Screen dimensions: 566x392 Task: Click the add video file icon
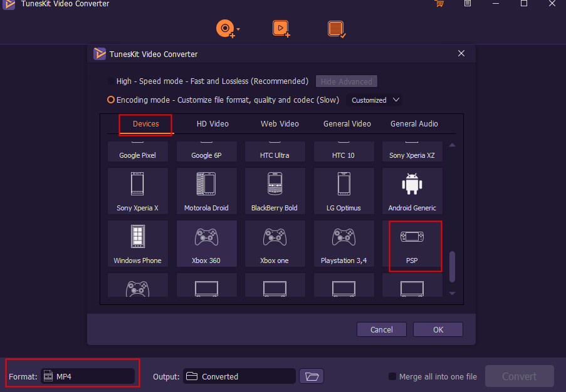pos(281,28)
